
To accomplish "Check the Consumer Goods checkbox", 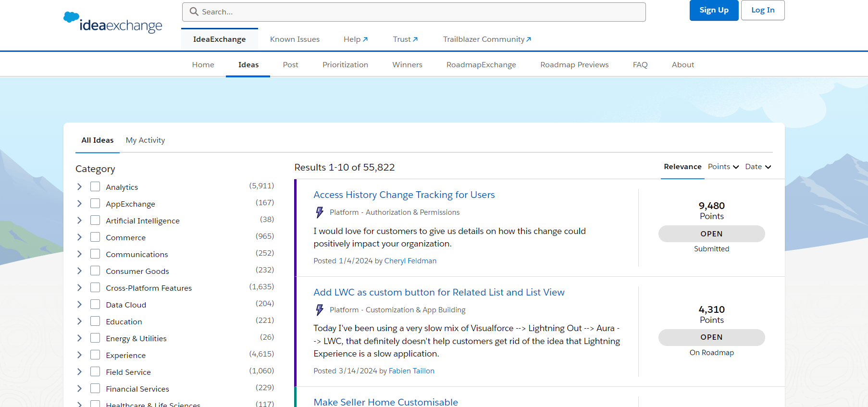I will point(95,271).
